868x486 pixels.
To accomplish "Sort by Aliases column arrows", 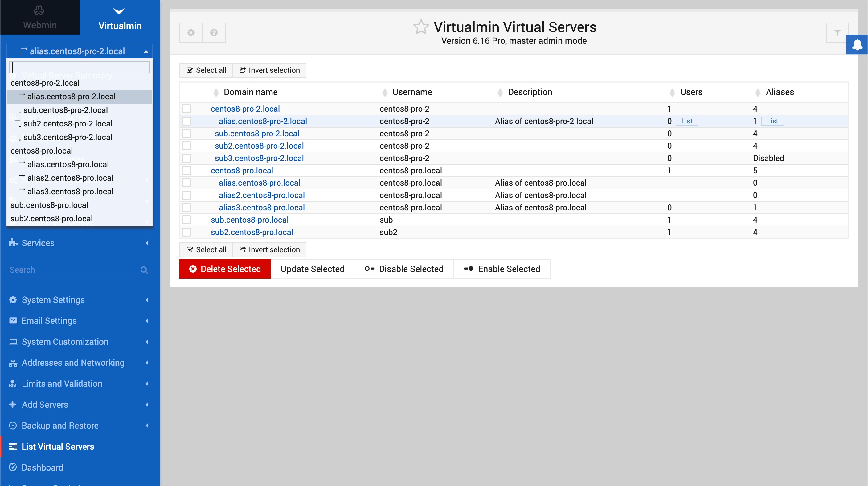I will point(758,92).
